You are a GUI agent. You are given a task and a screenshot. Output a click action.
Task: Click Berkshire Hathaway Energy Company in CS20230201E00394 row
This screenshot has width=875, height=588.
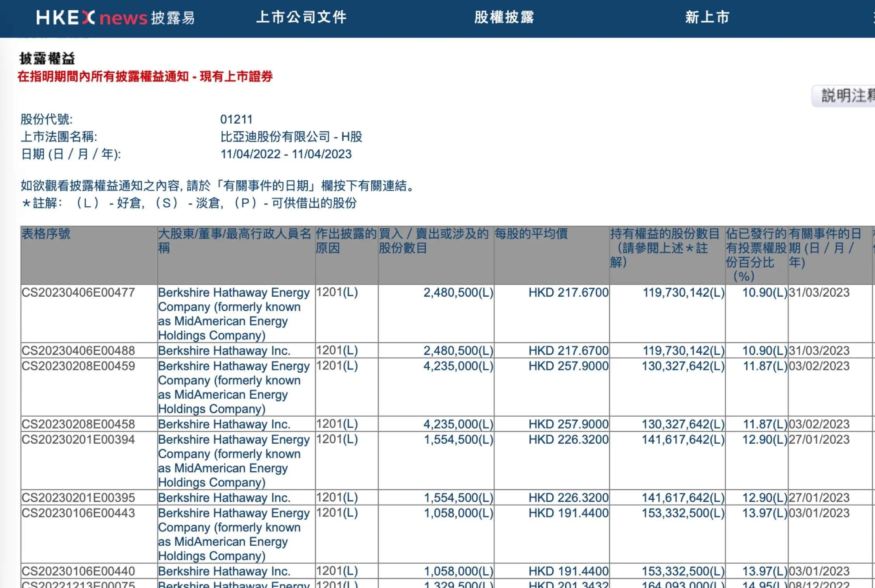point(234,461)
